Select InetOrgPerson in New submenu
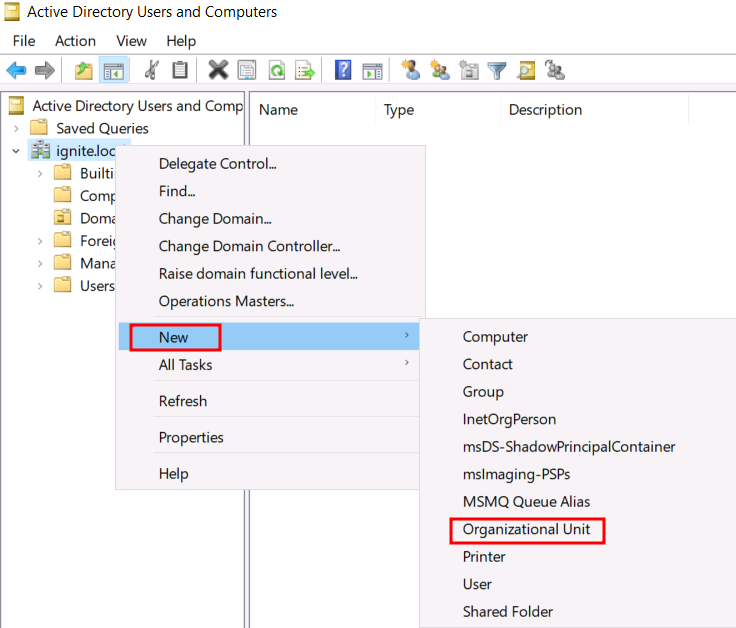Viewport: 736px width, 628px height. tap(509, 419)
